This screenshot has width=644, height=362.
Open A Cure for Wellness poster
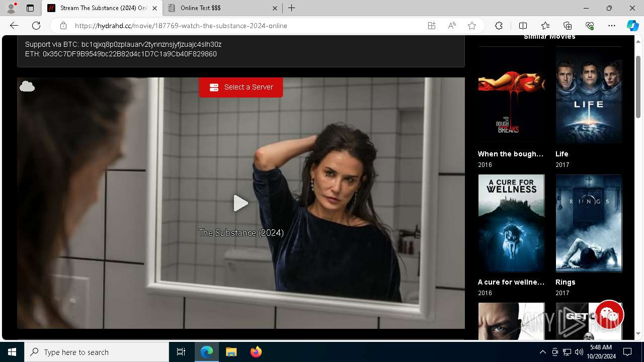tap(511, 223)
